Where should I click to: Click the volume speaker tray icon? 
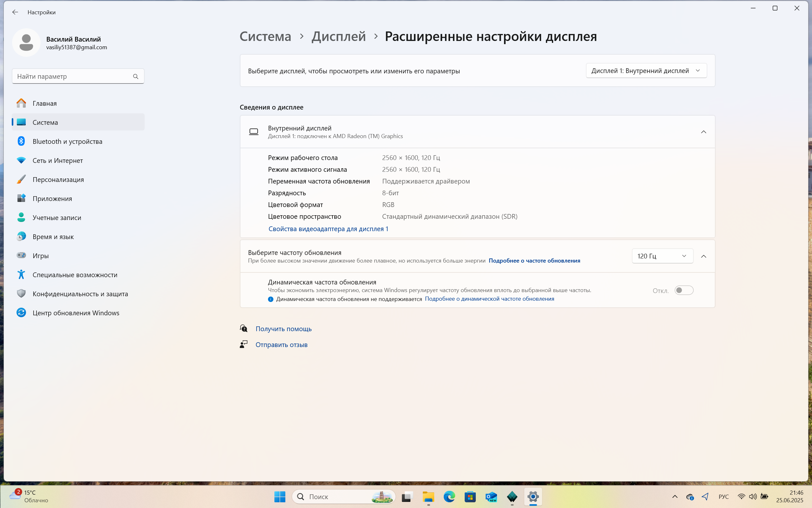753,496
